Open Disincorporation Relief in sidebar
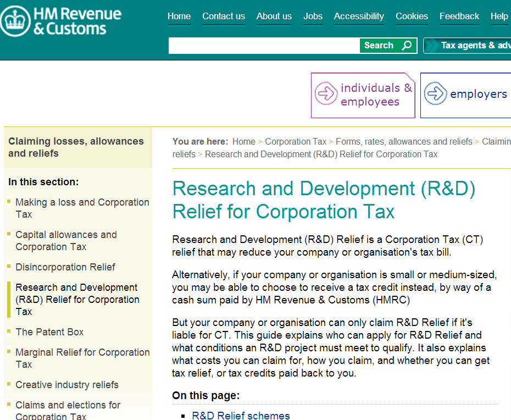 click(65, 267)
